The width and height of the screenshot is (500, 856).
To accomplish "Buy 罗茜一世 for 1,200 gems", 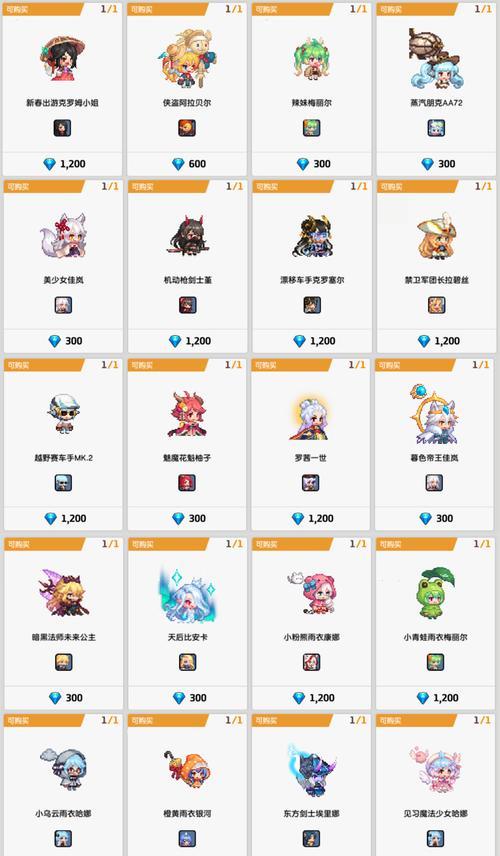I will point(311,519).
